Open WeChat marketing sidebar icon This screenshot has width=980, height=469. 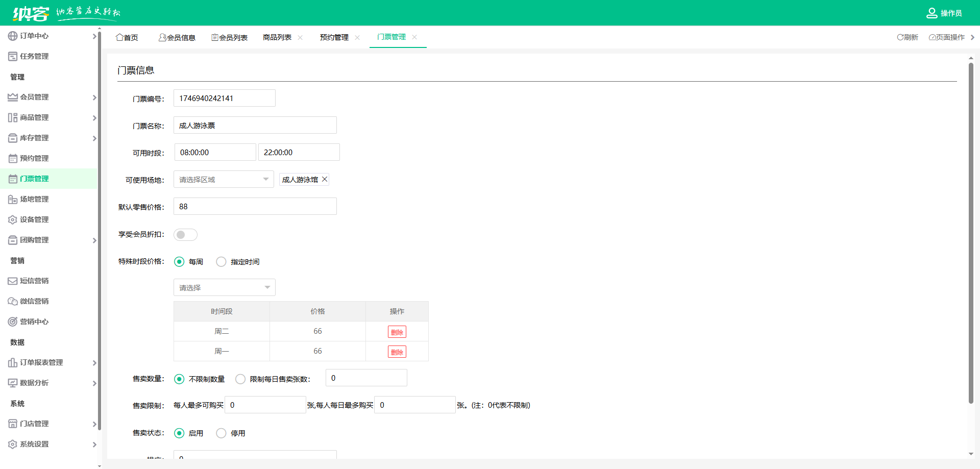(13, 301)
